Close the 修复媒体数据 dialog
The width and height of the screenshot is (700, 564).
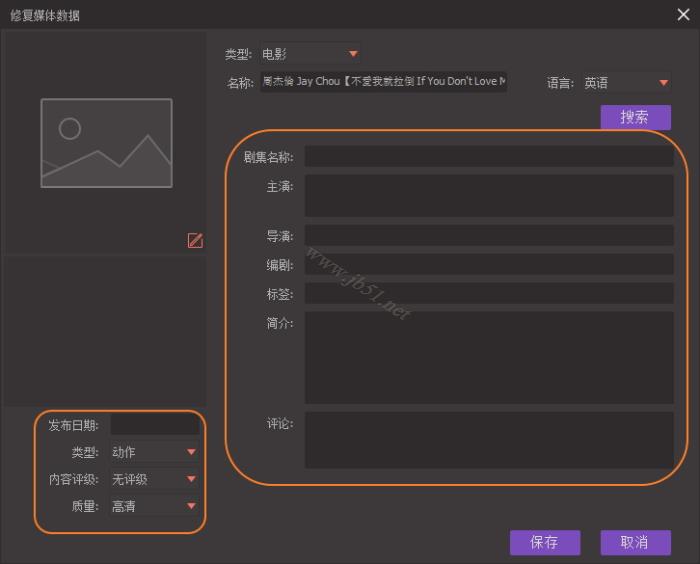pyautogui.click(x=683, y=14)
